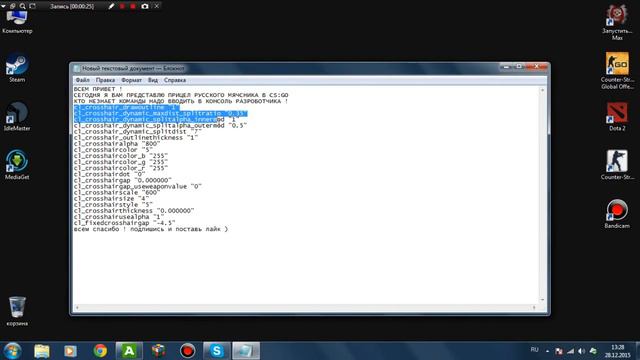Open the recording bar dropdown arrow

[x=3, y=6]
